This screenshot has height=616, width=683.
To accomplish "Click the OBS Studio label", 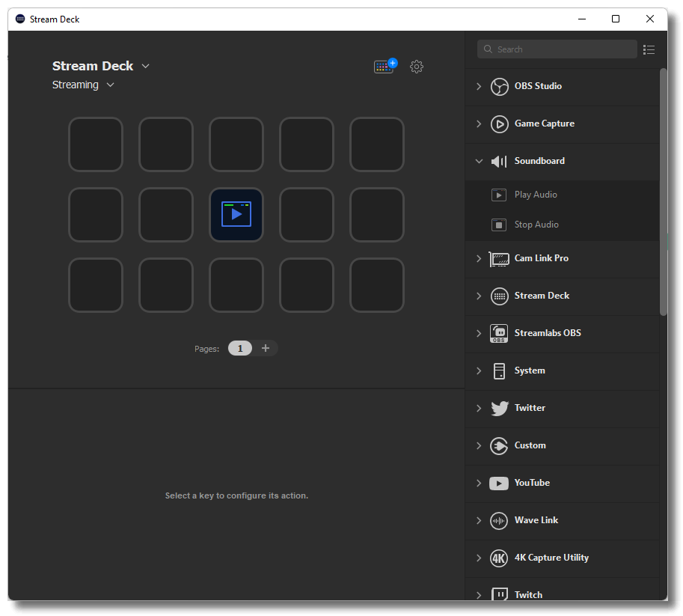I will [x=538, y=86].
